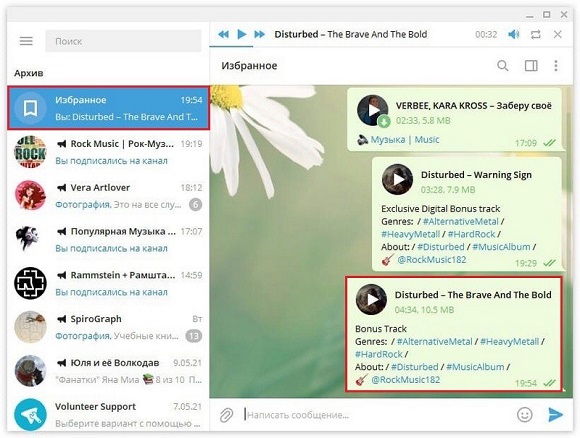This screenshot has width=580, height=438.
Task: Send message with the paper plane icon
Action: [x=555, y=415]
